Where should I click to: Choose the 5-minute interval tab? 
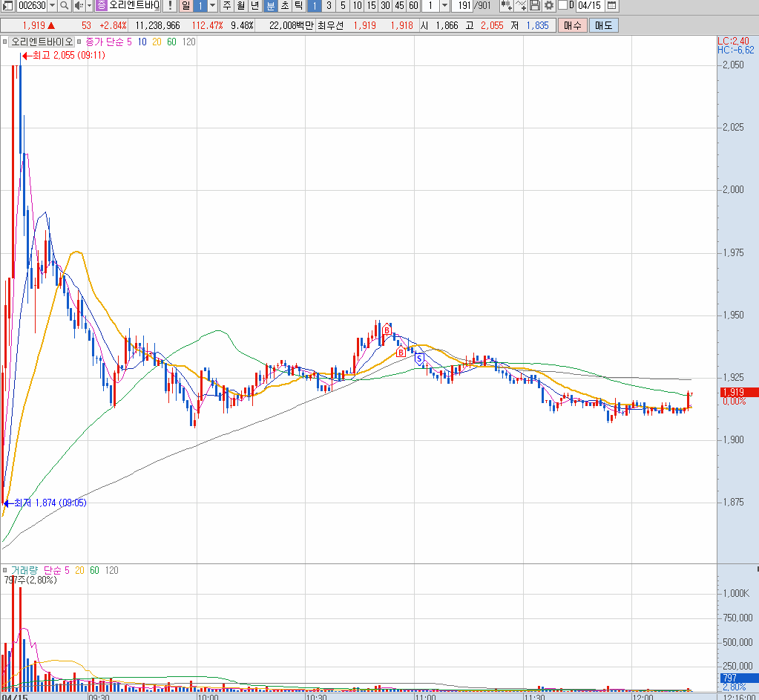click(x=343, y=6)
